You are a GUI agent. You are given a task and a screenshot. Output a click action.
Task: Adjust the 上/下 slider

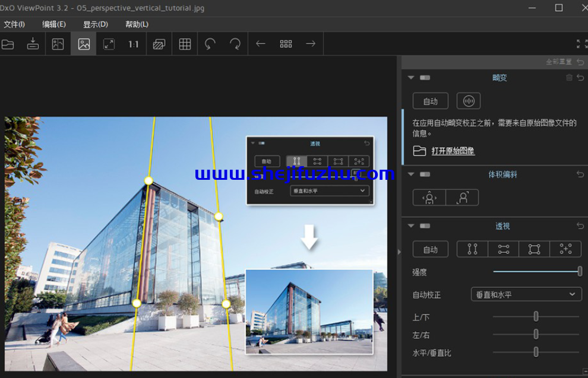coord(536,316)
